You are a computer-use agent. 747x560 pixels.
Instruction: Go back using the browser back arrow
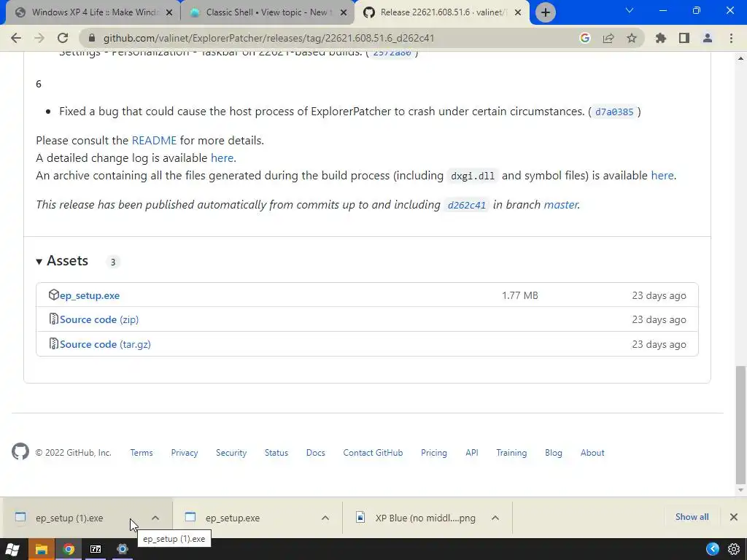pos(16,38)
